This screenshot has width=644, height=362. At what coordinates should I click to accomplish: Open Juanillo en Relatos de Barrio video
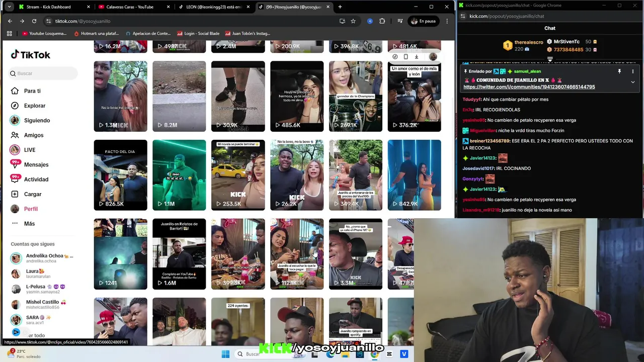tap(179, 254)
